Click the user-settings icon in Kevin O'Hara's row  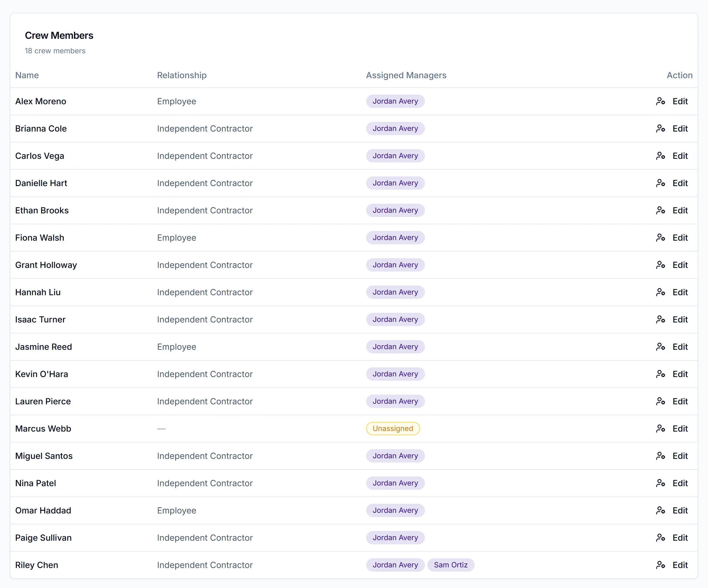point(660,374)
